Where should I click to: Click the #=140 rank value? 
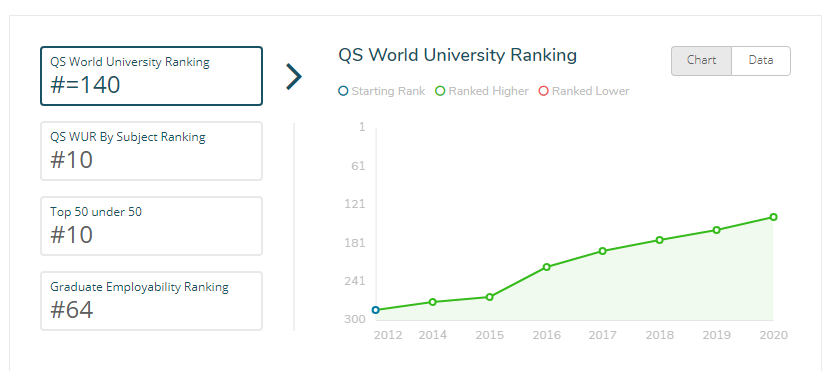[85, 85]
